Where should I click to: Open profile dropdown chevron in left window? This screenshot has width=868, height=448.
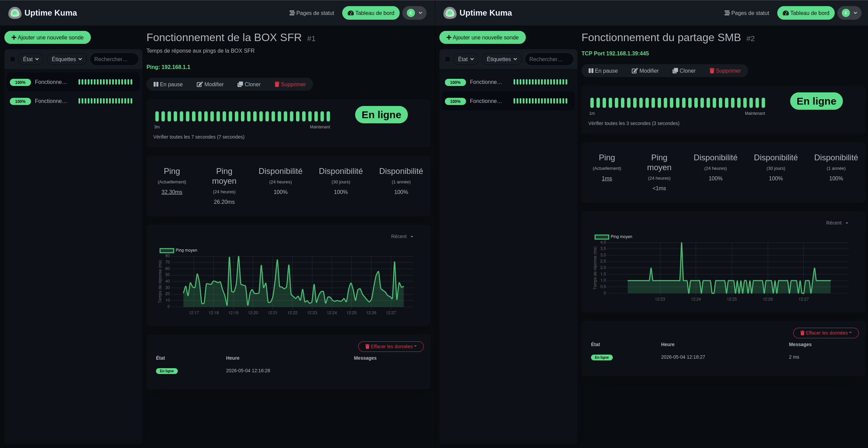(x=420, y=13)
